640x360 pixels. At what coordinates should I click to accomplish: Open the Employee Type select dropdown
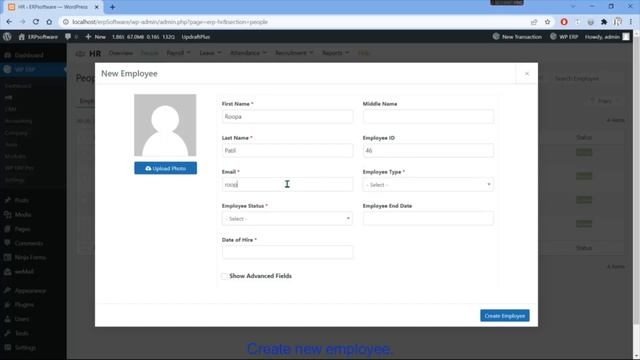click(x=428, y=184)
